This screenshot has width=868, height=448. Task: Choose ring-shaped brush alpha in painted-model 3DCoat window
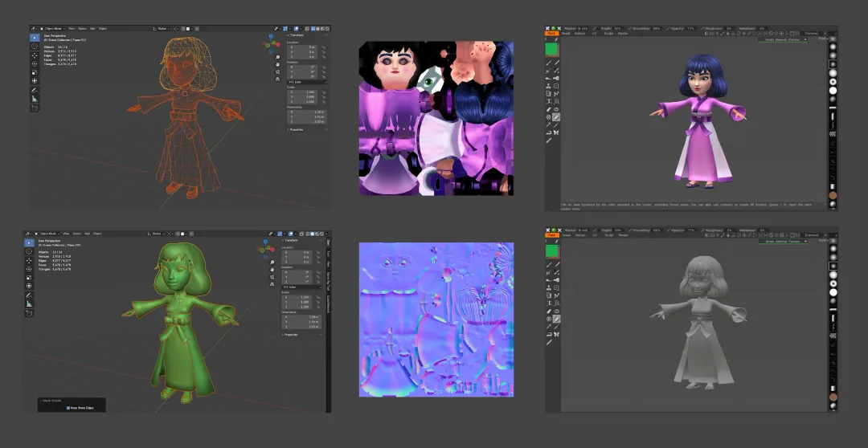click(833, 82)
